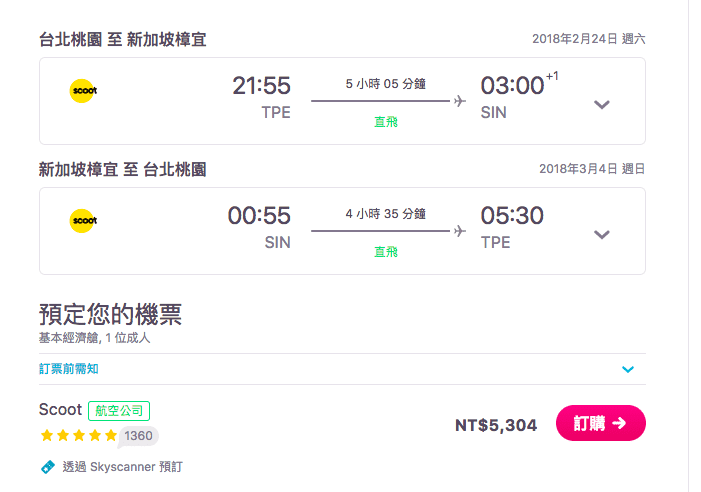Expand the 訂票前需知 section with the blue chevron
This screenshot has height=492, width=701.
tap(628, 369)
